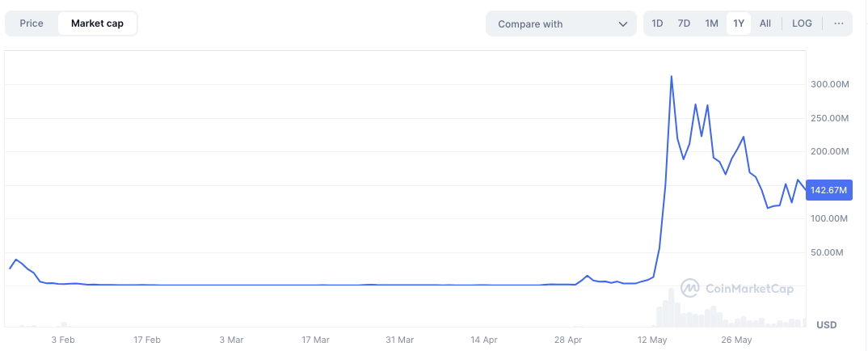The height and width of the screenshot is (351, 868).
Task: Click the 300.00M axis label
Action: pyautogui.click(x=828, y=85)
